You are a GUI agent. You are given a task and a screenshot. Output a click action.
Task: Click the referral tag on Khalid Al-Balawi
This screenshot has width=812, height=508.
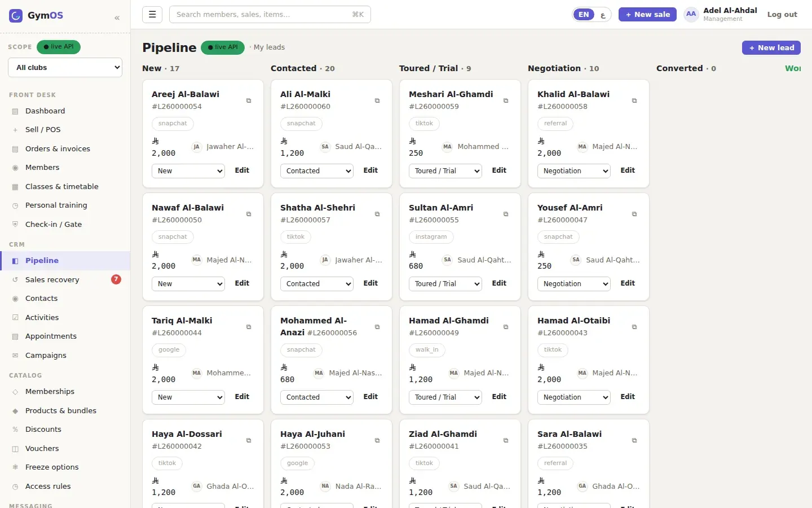pos(555,124)
